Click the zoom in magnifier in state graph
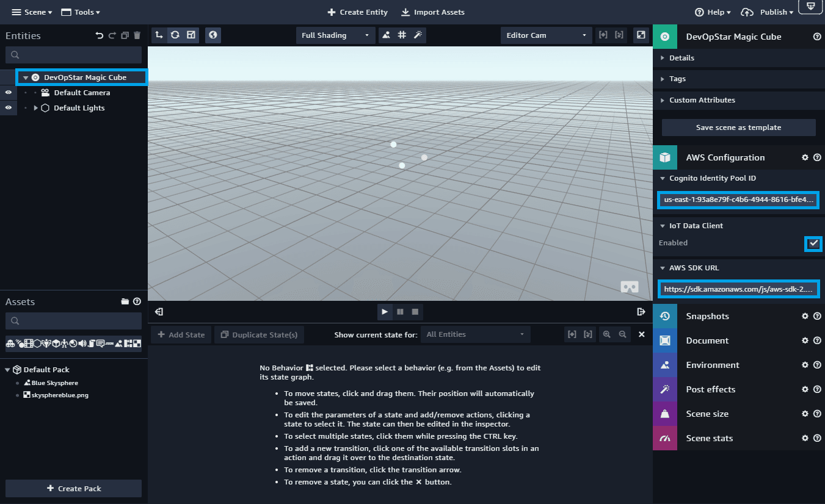Screen dimensions: 825x504 [x=606, y=334]
